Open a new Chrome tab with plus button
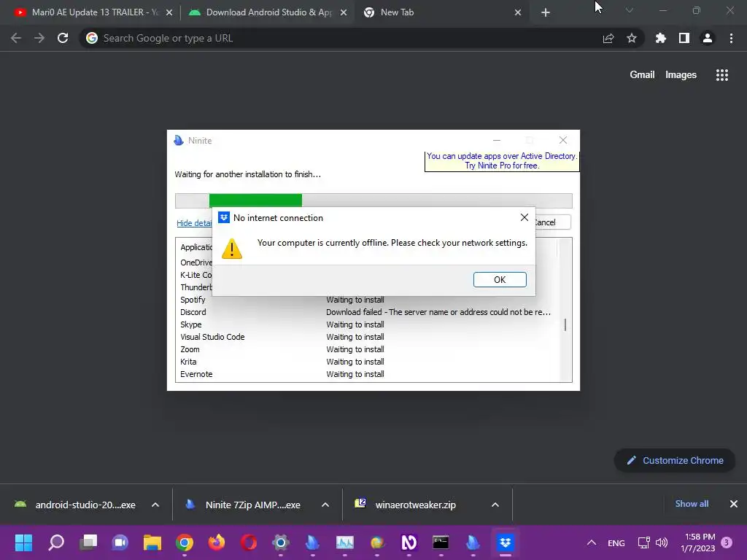 tap(546, 12)
